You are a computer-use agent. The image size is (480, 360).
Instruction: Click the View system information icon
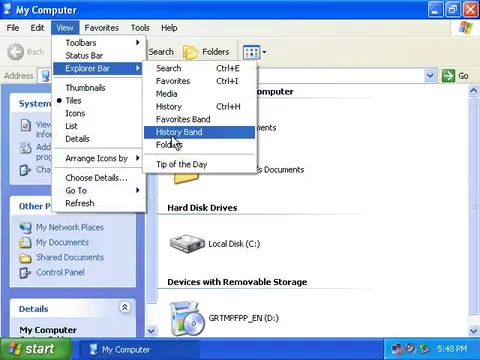[x=26, y=126]
